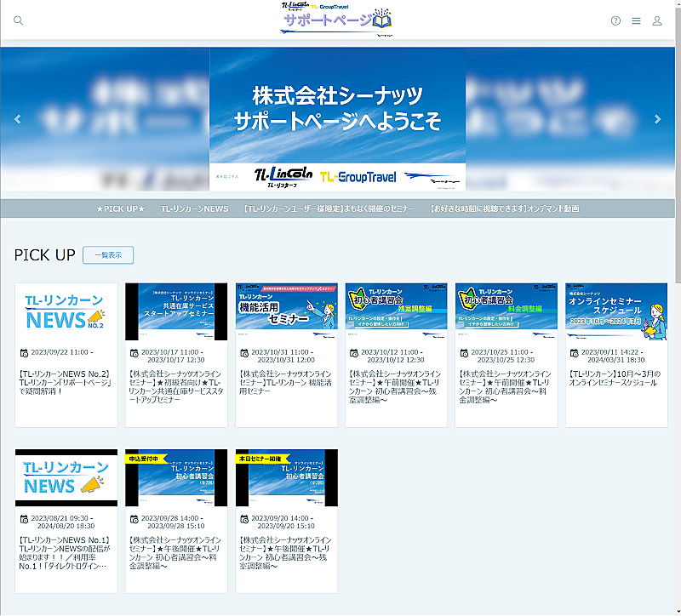Open 本日セミナー開催 初心者講習会 thumbnail
The height and width of the screenshot is (616, 681).
[x=287, y=478]
